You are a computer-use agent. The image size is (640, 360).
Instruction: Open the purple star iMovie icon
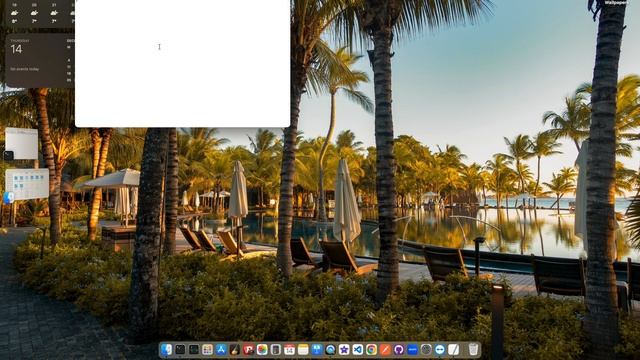coord(344,349)
